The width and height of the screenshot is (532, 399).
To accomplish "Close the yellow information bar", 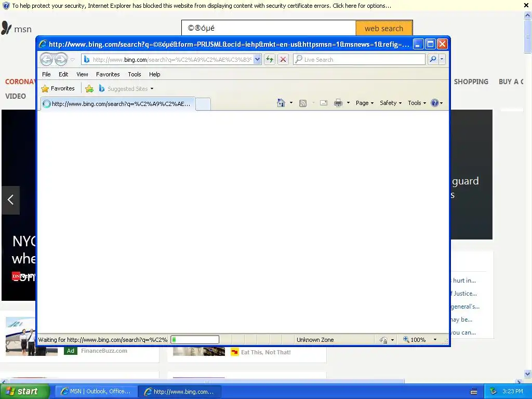I will [x=526, y=5].
